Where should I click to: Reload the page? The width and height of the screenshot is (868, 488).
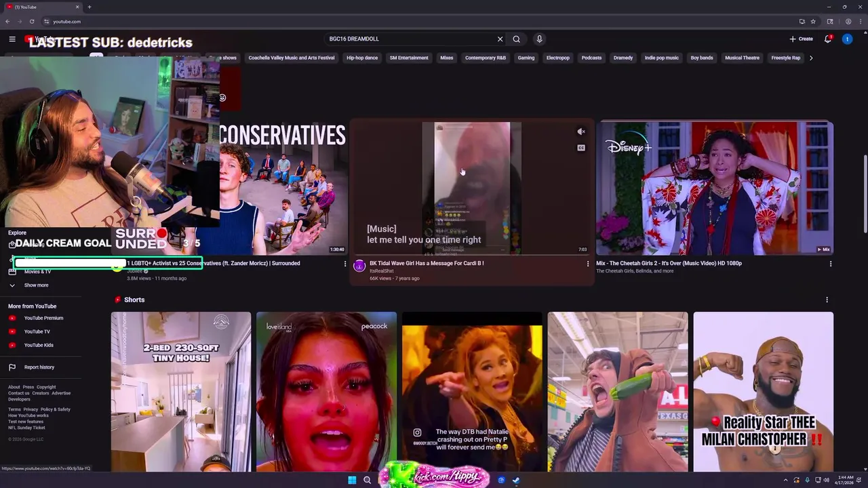pos(31,22)
